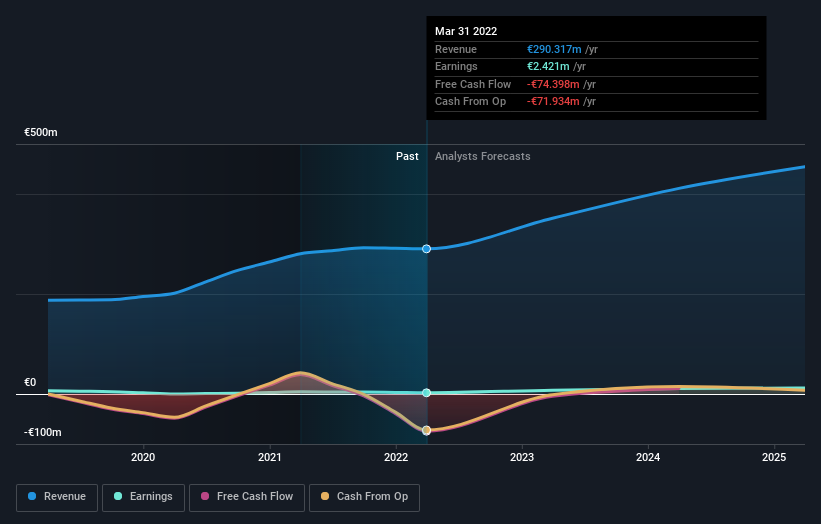The height and width of the screenshot is (524, 821).
Task: Click the Past section label
Action: [407, 157]
